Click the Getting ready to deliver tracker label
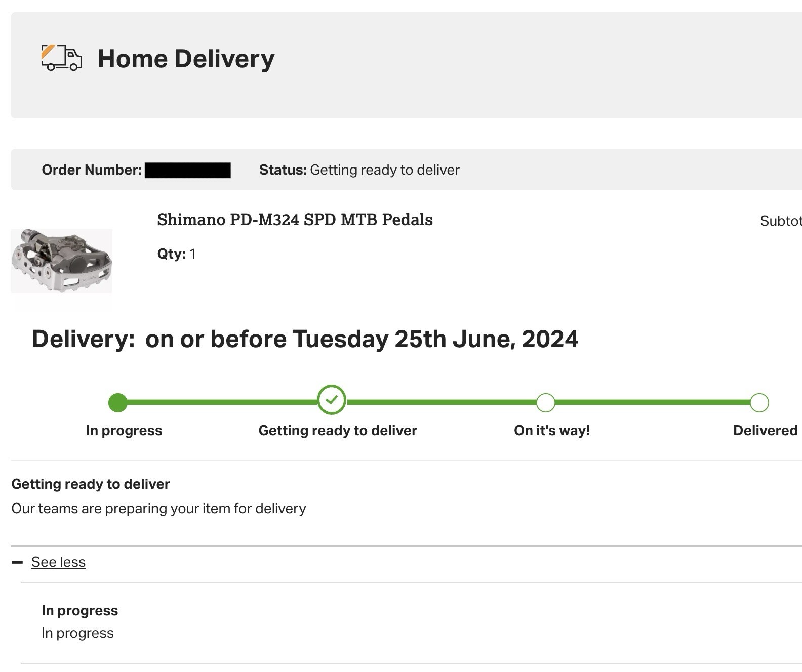Screen dimensions: 802x672 (338, 431)
